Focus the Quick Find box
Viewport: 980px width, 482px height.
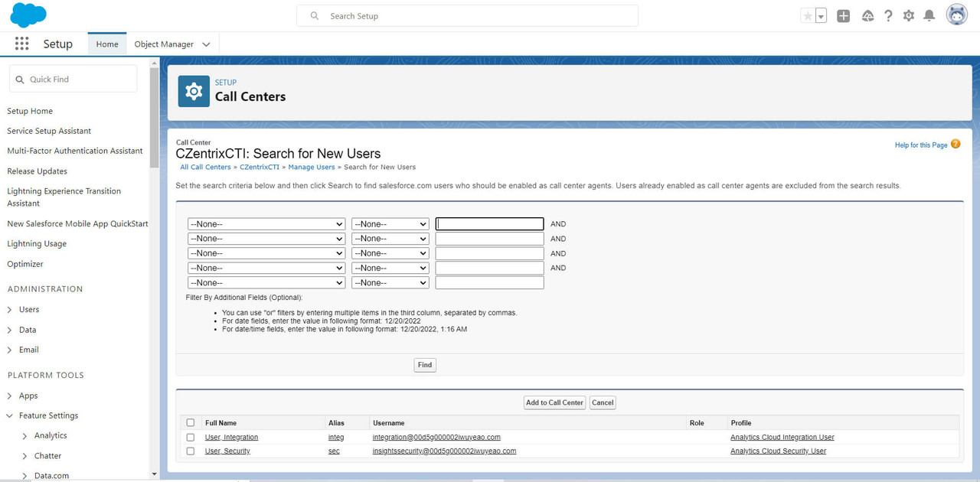73,80
